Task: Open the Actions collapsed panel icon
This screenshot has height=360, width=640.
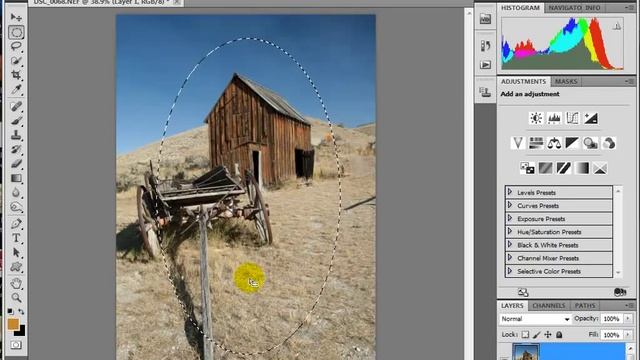Action: (485, 64)
